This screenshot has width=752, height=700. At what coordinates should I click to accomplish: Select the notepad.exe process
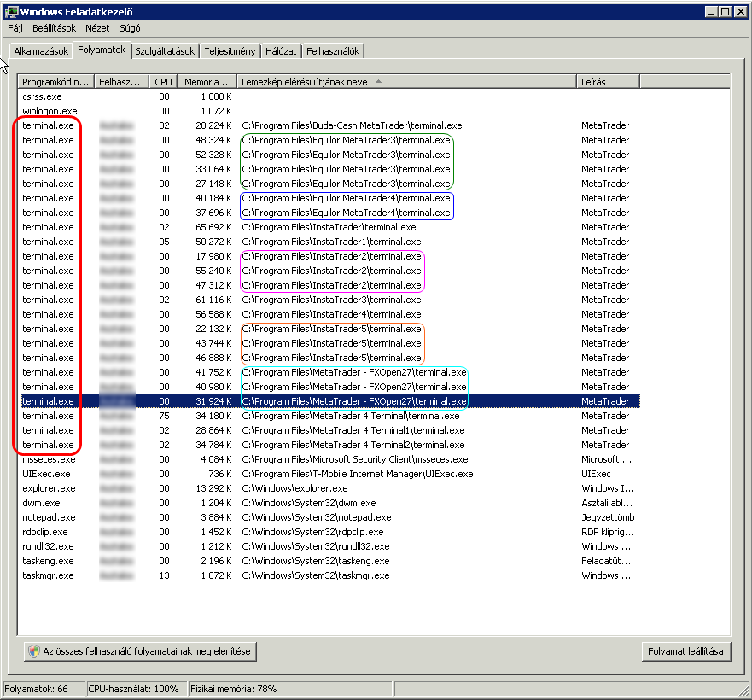[330, 517]
